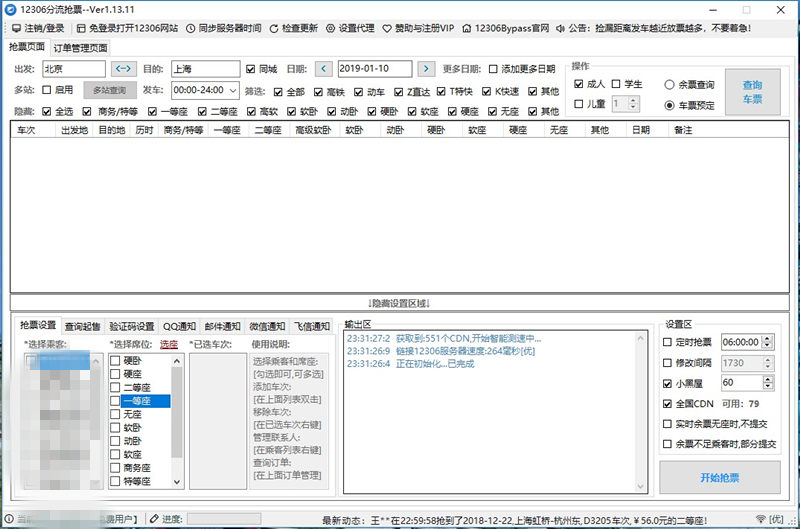Check 二等座 in seat list
Viewport: 800px width, 529px height.
[x=115, y=387]
